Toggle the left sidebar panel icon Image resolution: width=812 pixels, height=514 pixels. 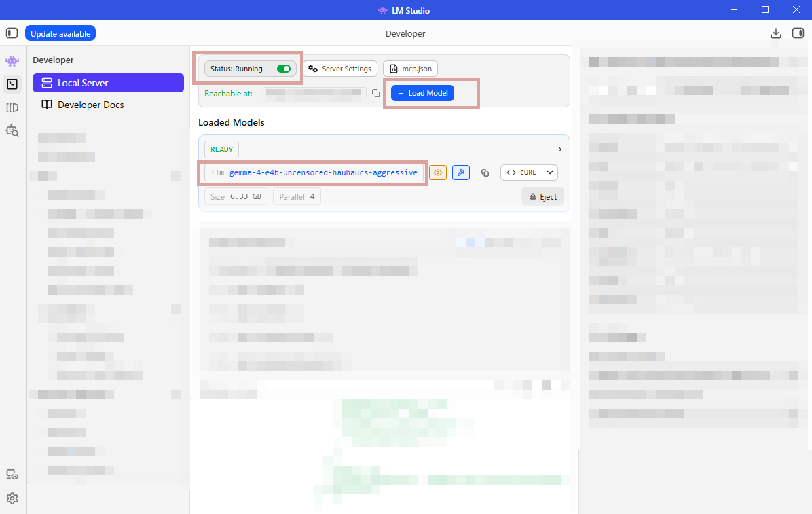tap(12, 33)
